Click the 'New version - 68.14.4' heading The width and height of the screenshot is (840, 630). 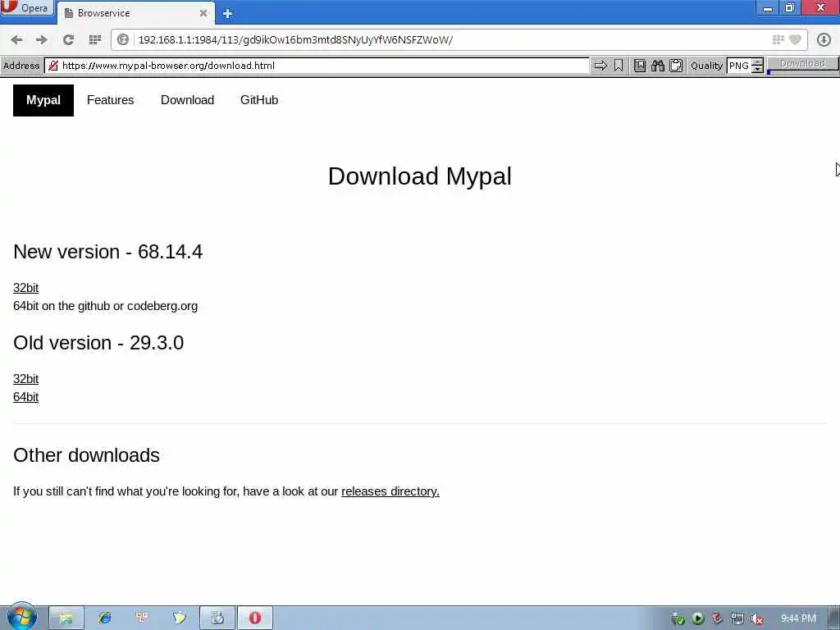point(107,252)
